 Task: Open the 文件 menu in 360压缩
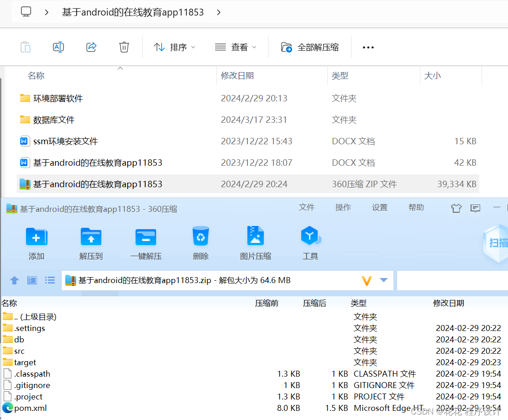tap(306, 207)
